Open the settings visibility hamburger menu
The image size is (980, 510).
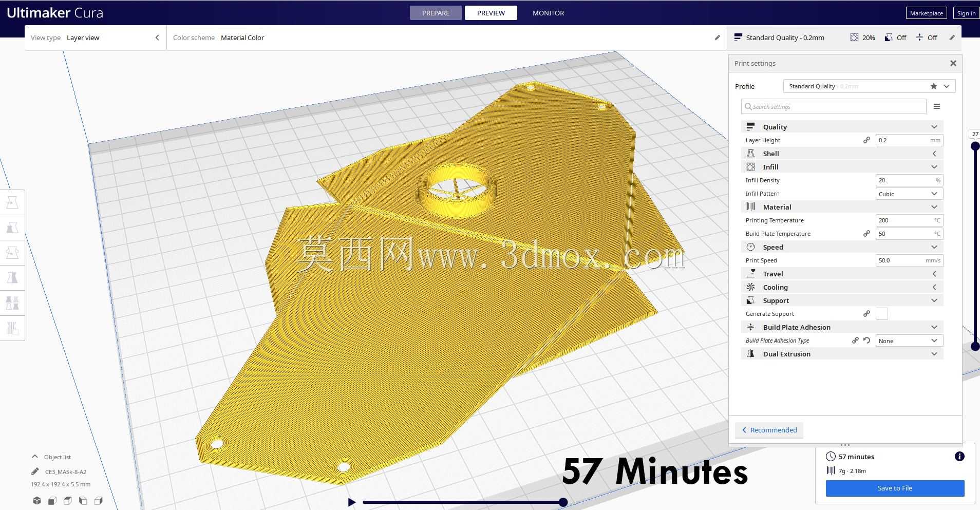pos(937,106)
